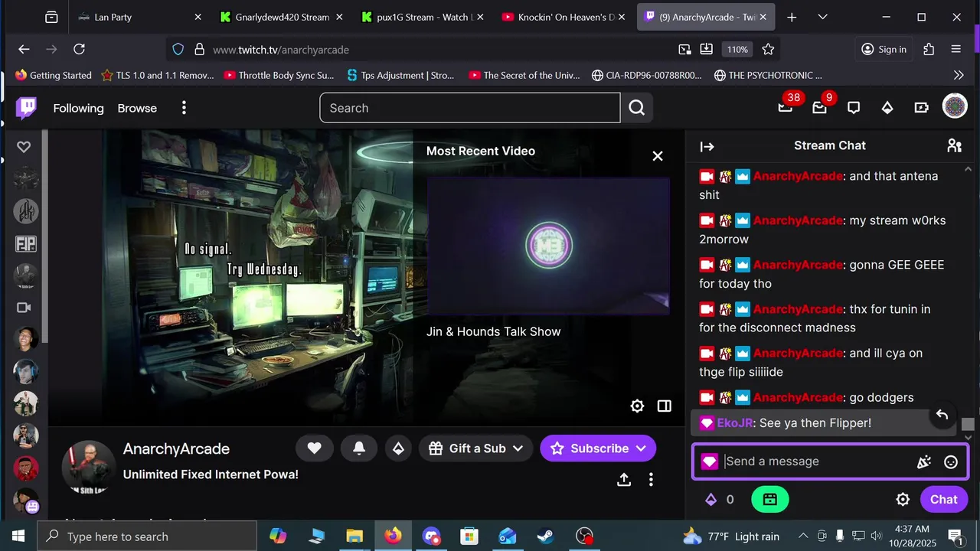Open a new browser tab
The height and width of the screenshot is (551, 980).
pos(792,17)
